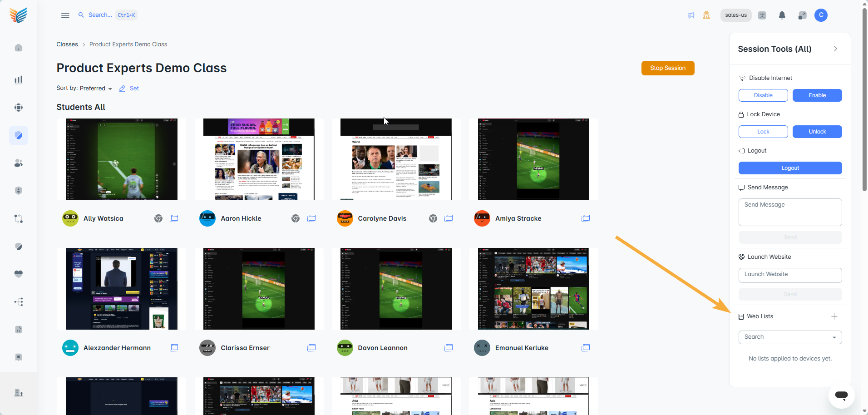
Task: Open Amiya Stracke's screen thumbnail
Action: point(533,159)
